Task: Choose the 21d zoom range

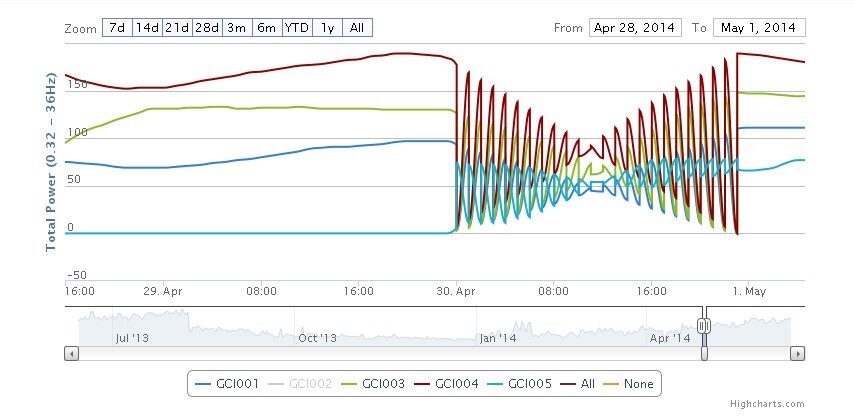Action: 177,28
